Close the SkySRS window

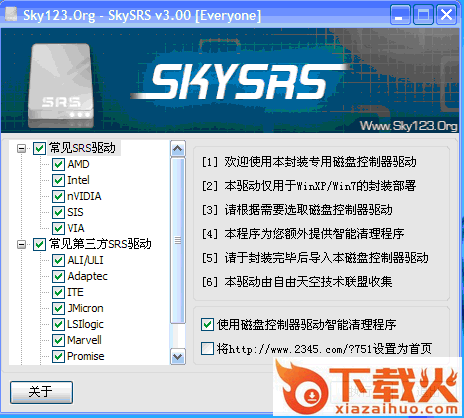447,15
